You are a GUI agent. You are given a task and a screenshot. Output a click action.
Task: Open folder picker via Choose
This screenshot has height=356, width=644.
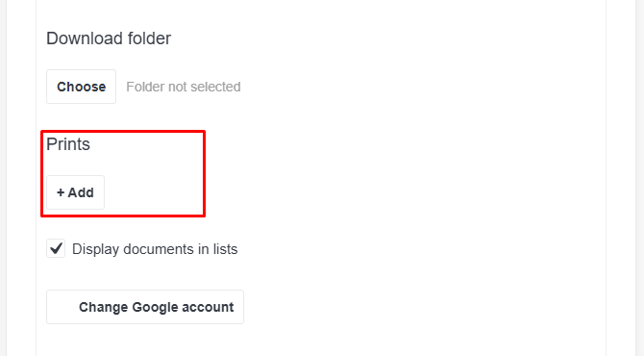coord(82,87)
